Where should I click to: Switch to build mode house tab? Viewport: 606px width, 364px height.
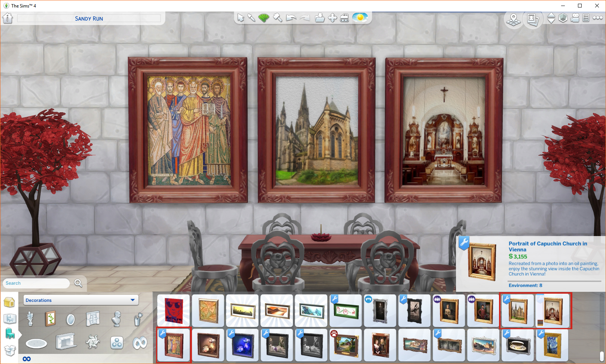point(9,302)
